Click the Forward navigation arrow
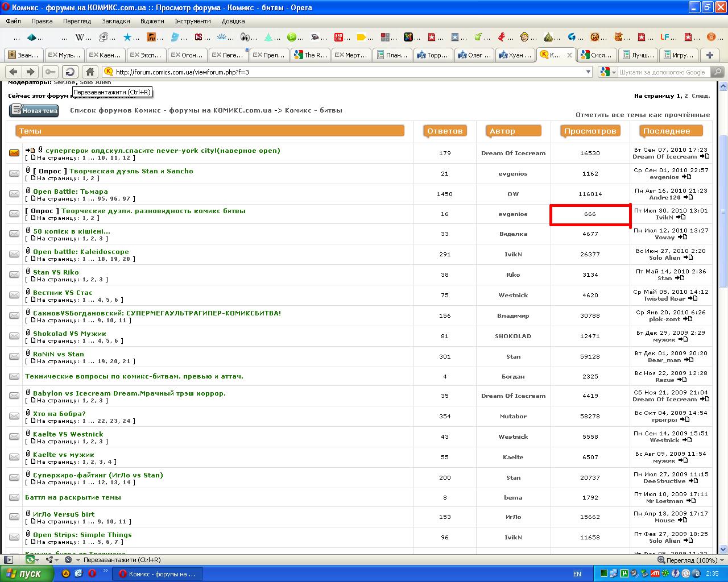The width and height of the screenshot is (728, 582). tap(31, 72)
